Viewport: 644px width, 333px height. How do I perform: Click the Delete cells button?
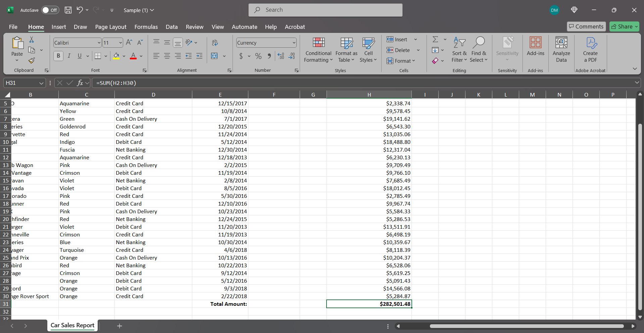coord(398,50)
